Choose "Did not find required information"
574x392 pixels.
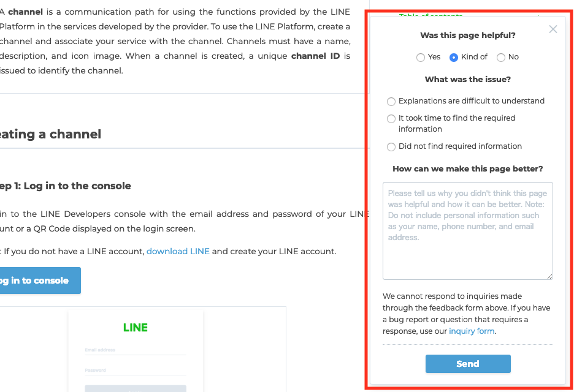(x=391, y=146)
